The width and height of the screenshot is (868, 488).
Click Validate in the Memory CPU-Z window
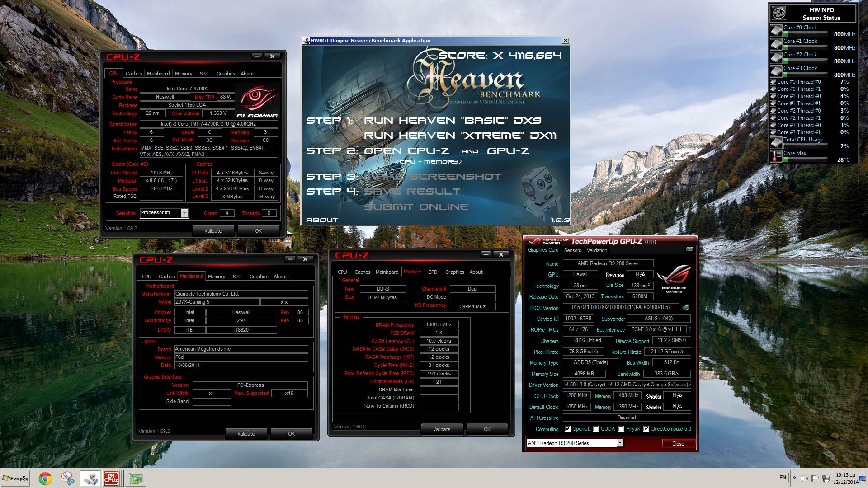click(x=442, y=429)
